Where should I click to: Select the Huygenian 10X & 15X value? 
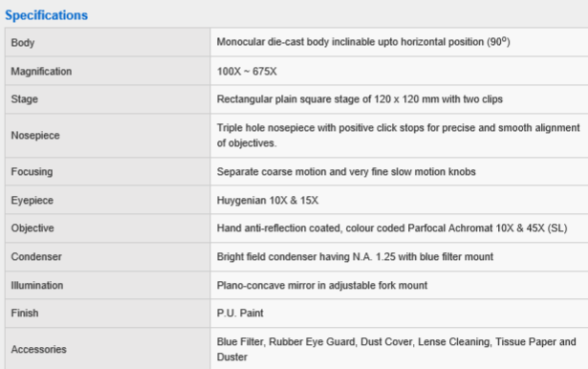tap(268, 200)
